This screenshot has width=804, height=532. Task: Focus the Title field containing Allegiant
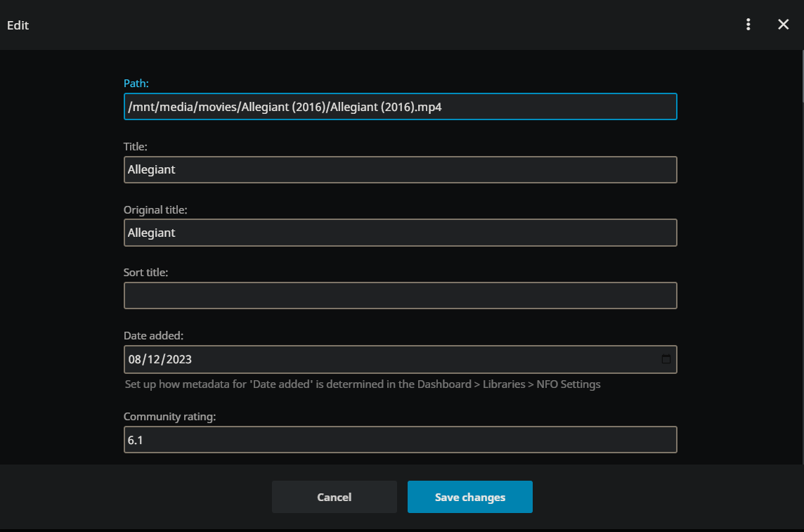(x=400, y=170)
